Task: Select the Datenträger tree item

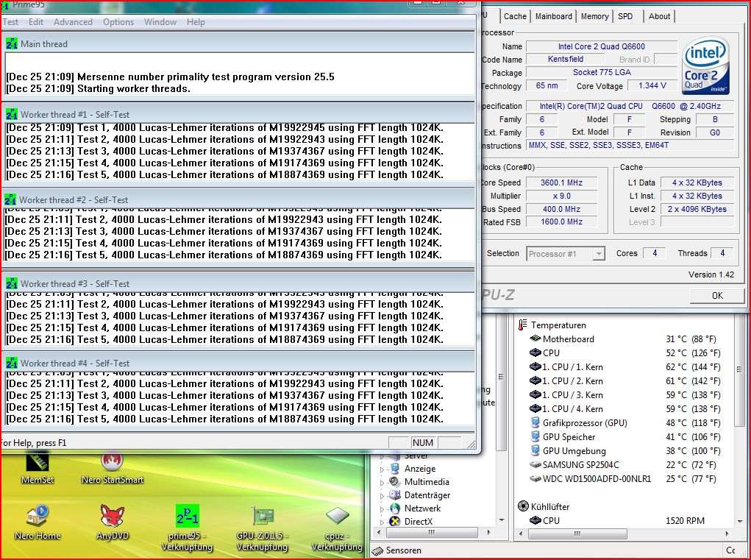Action: (x=427, y=495)
